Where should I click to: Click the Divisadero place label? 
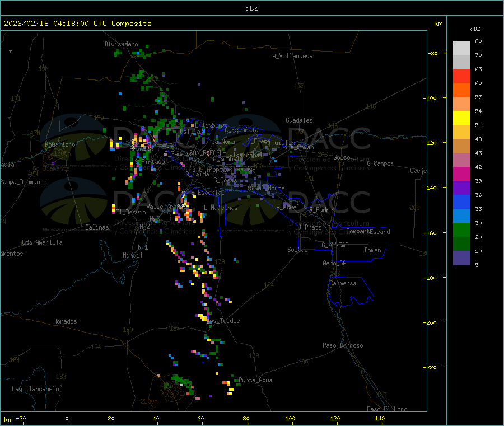pyautogui.click(x=121, y=44)
